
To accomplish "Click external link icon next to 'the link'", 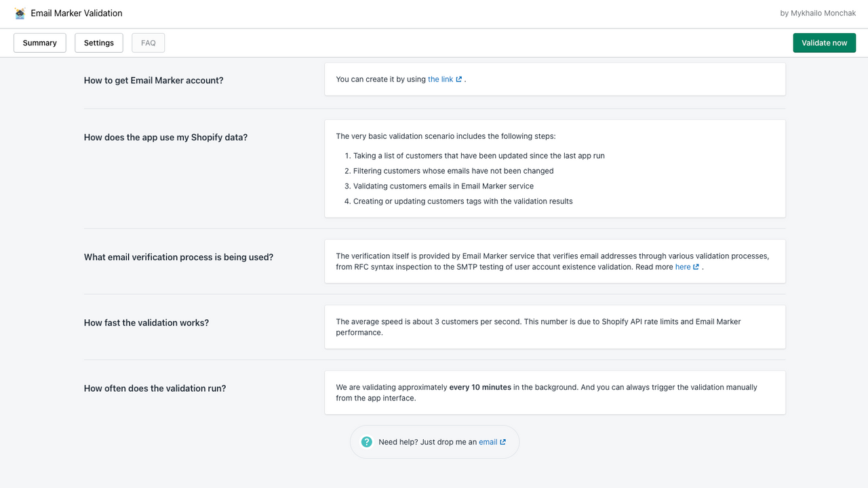I will pos(459,79).
